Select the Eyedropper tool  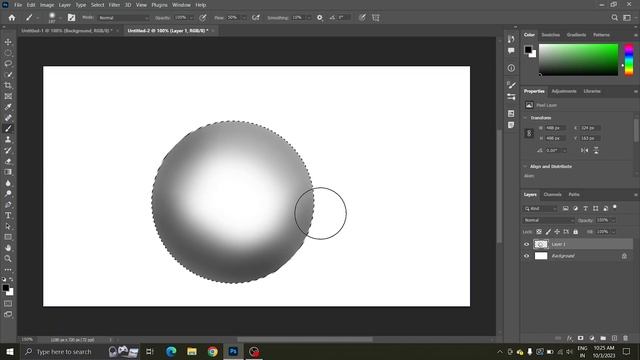[x=8, y=107]
